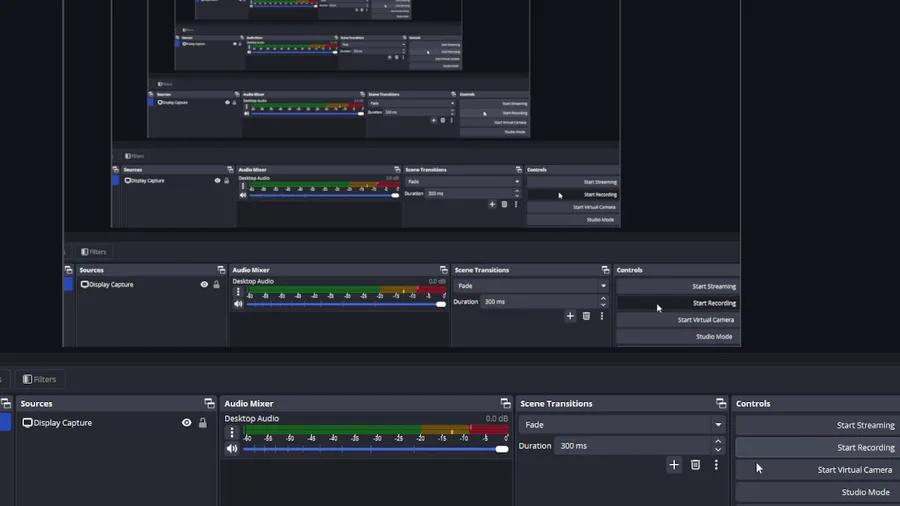
Task: Remove transition using the main trash icon
Action: [x=695, y=465]
